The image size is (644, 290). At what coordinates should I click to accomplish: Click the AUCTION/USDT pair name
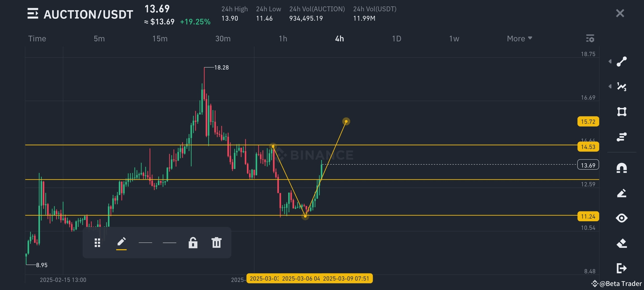[x=89, y=14]
